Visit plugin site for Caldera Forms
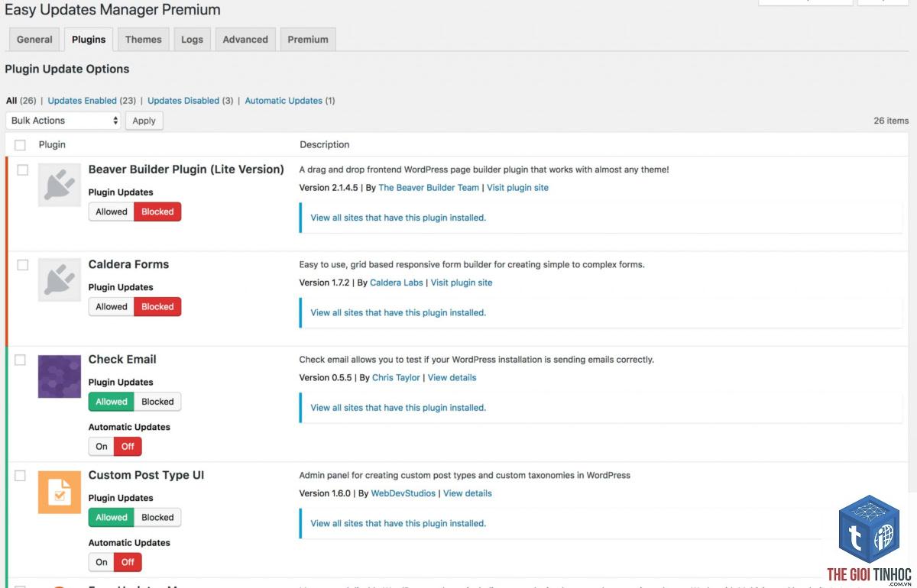This screenshot has width=917, height=588. pos(462,283)
